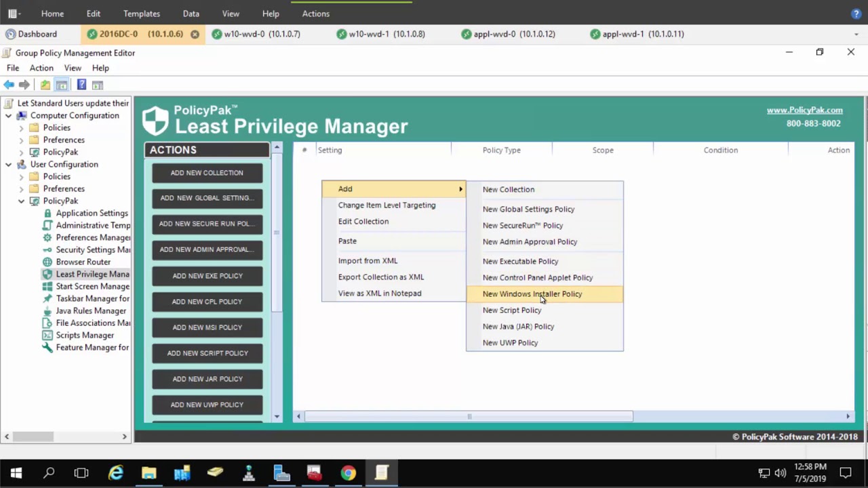The image size is (868, 488).
Task: Click ADD NEW SCRIPT POLICY button
Action: click(207, 353)
